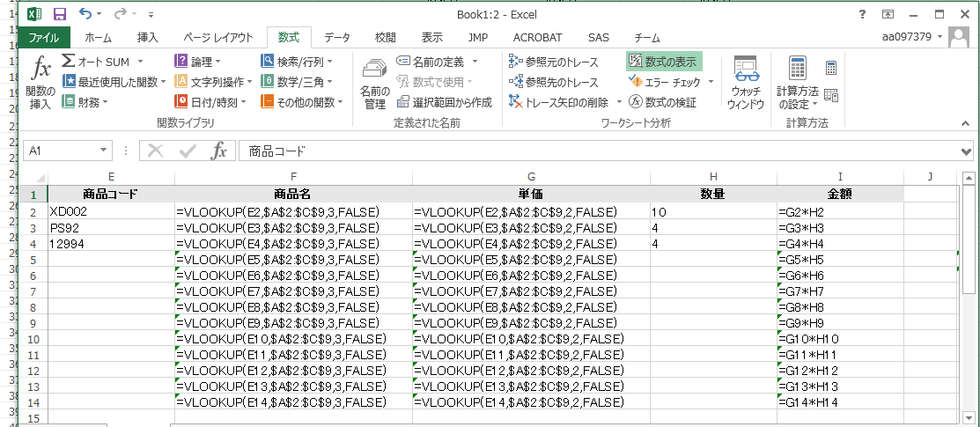This screenshot has height=427, width=980.
Task: Open the Name Manager (名前の管理) icon
Action: 375,83
